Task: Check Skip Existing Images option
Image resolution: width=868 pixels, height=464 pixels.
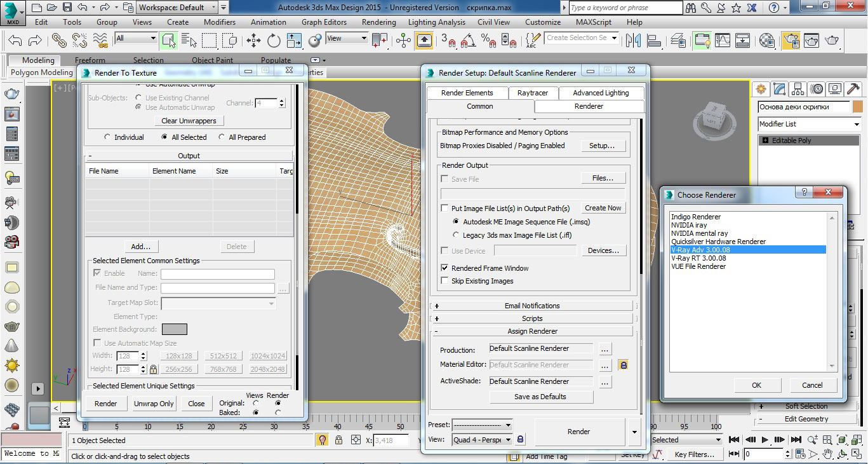Action: pos(444,281)
